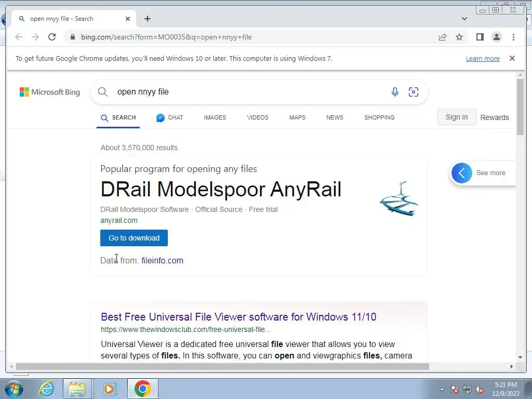532x399 pixels.
Task: Open the Action Center flag icon
Action: coord(455,389)
